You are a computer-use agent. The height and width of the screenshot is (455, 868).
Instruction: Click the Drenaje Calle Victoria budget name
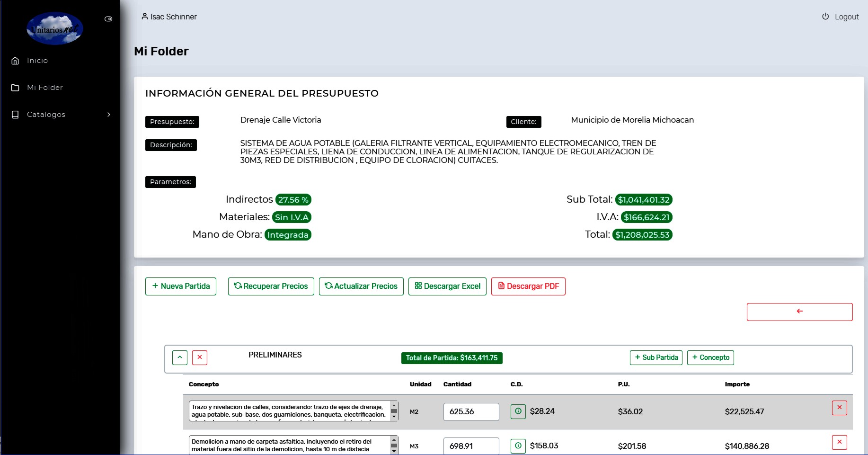tap(281, 120)
